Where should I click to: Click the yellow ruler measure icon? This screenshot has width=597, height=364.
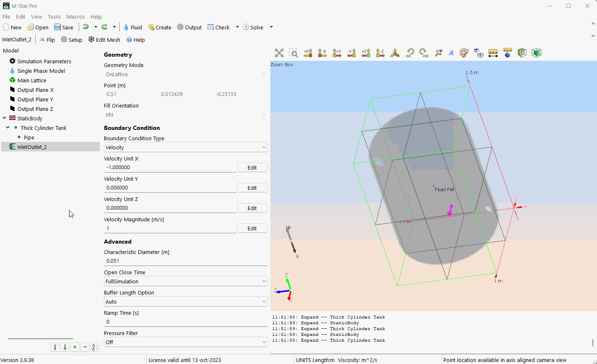click(493, 53)
